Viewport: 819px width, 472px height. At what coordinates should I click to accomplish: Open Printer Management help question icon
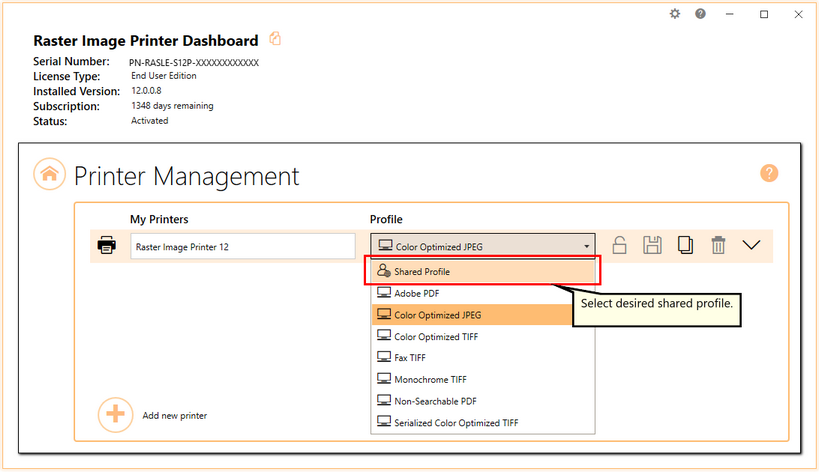pyautogui.click(x=769, y=173)
